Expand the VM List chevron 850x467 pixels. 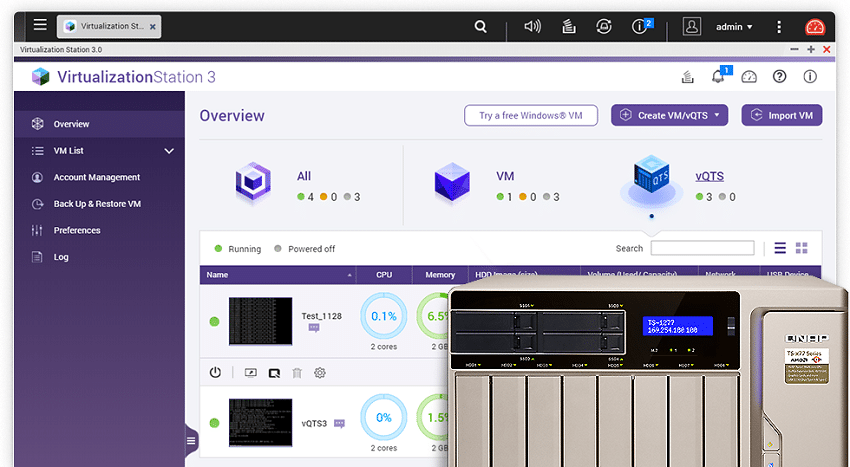pos(169,151)
